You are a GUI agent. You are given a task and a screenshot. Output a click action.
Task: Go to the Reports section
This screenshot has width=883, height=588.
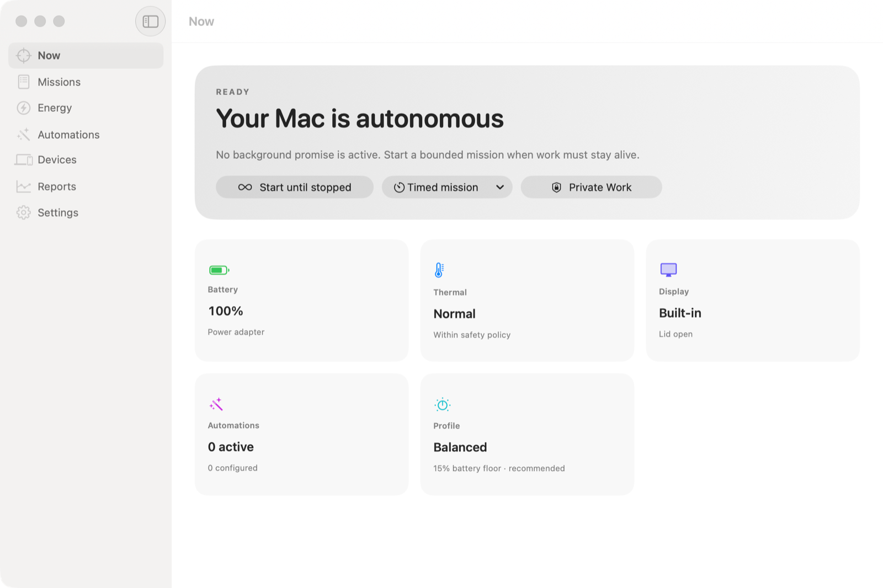pos(86,186)
